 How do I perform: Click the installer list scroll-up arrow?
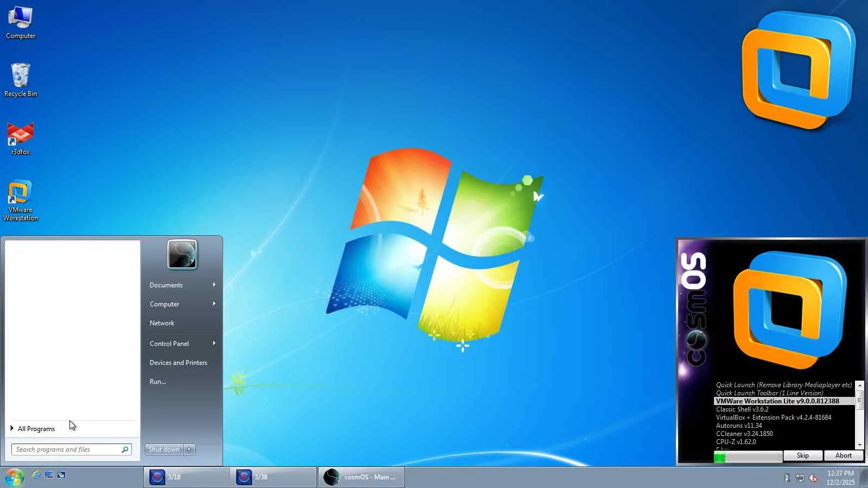pos(860,385)
